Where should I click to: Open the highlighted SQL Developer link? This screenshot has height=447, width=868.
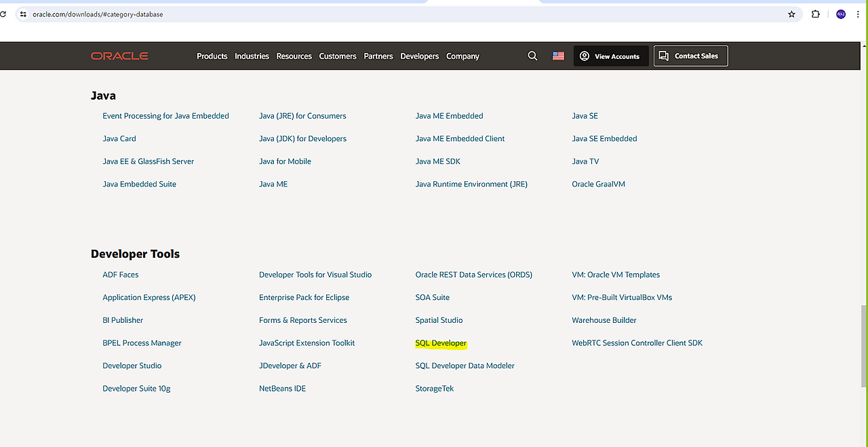[x=441, y=343]
